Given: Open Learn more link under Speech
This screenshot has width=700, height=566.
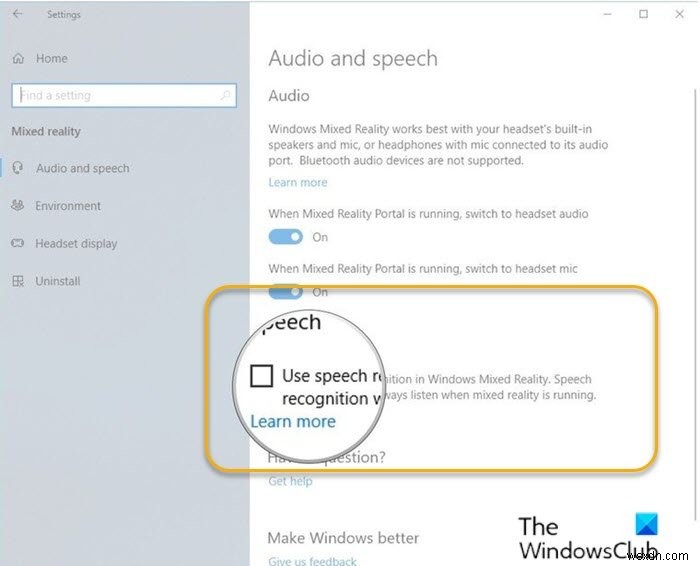Looking at the screenshot, I should pos(293,421).
